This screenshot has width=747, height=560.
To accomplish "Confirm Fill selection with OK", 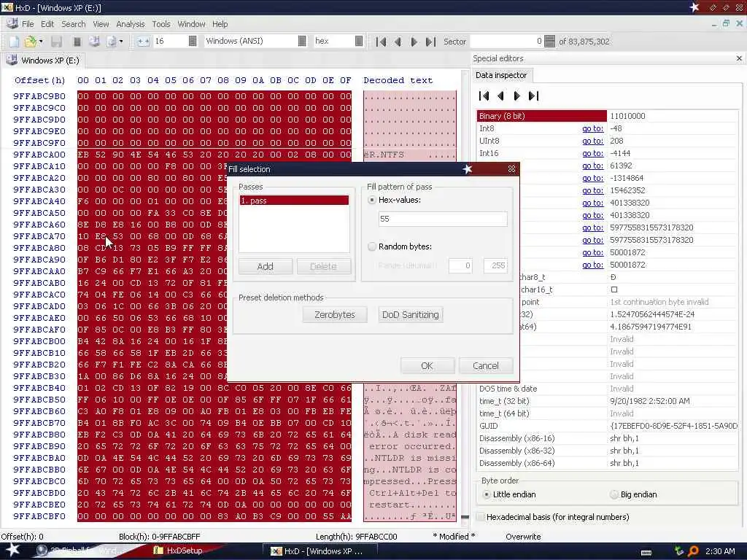I will tap(427, 366).
